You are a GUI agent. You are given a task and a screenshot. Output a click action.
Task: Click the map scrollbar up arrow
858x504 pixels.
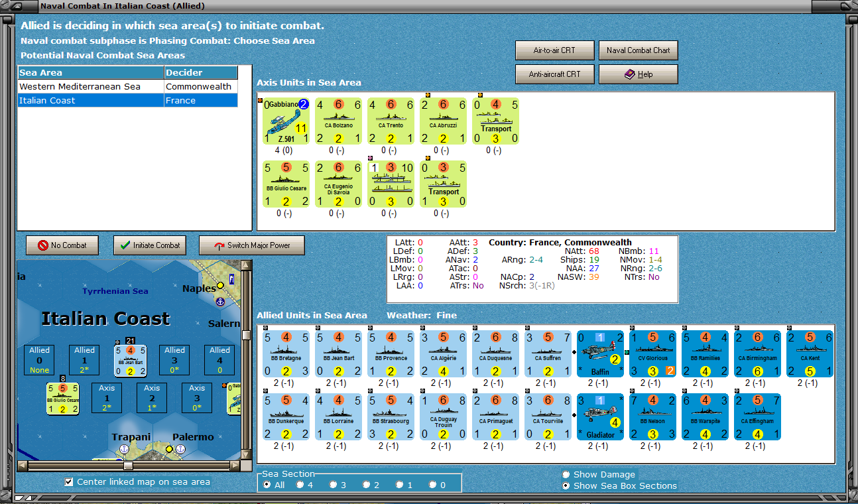(247, 266)
